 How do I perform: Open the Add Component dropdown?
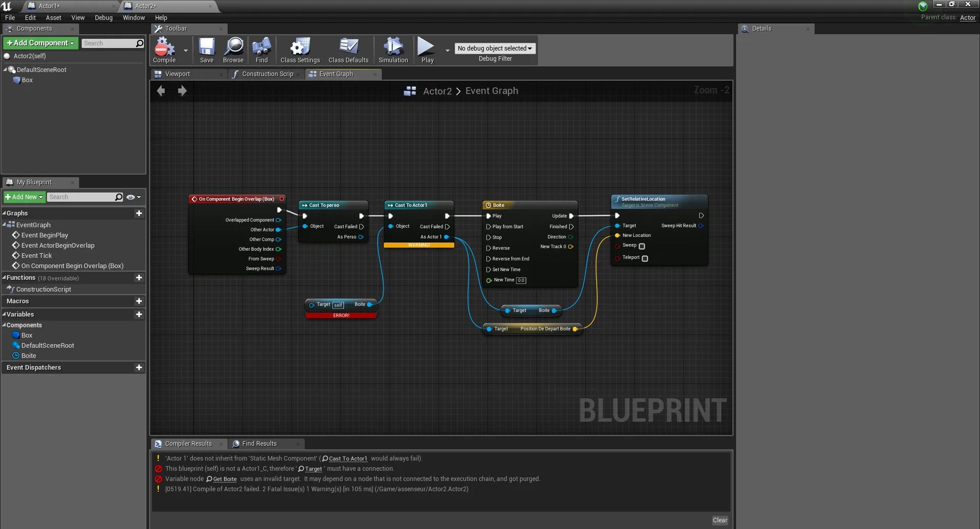tap(41, 43)
